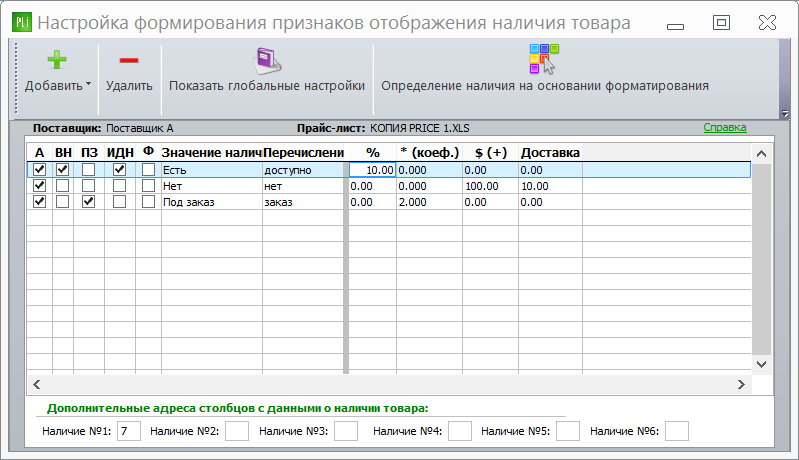Click the доступно enumeration cell
The height and width of the screenshot is (460, 799).
click(303, 170)
